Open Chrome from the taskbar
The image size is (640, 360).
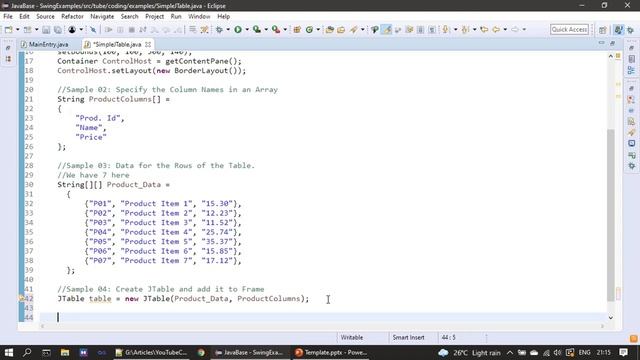click(201, 352)
